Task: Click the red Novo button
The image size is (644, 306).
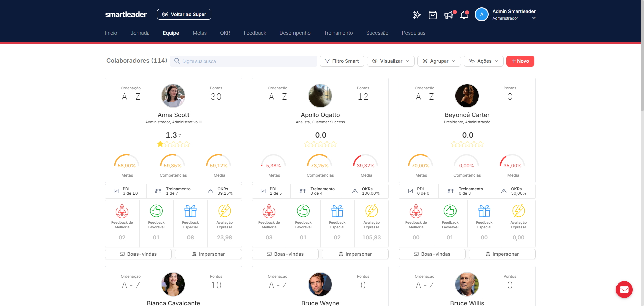Action: pos(520,61)
